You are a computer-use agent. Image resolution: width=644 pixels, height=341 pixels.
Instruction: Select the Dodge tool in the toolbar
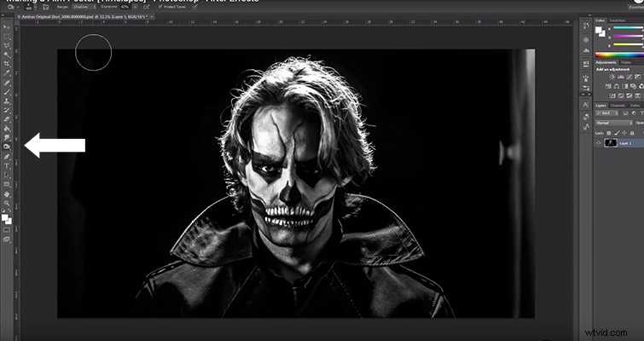pos(7,147)
